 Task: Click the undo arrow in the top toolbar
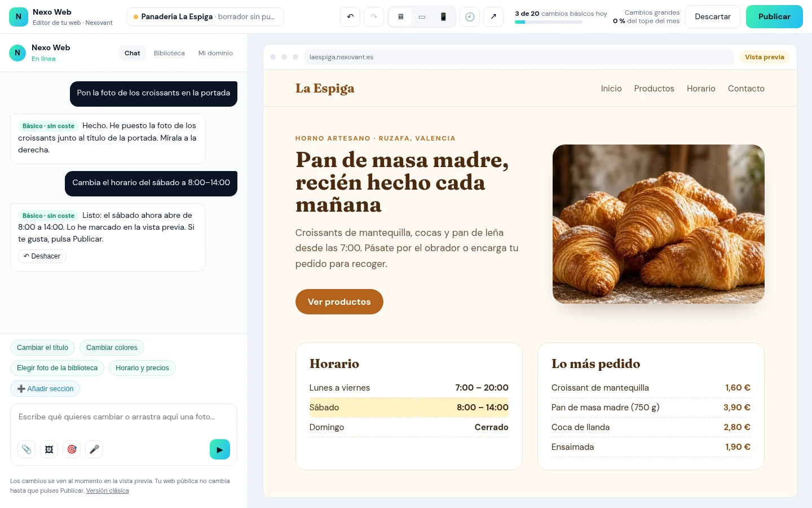coord(350,17)
